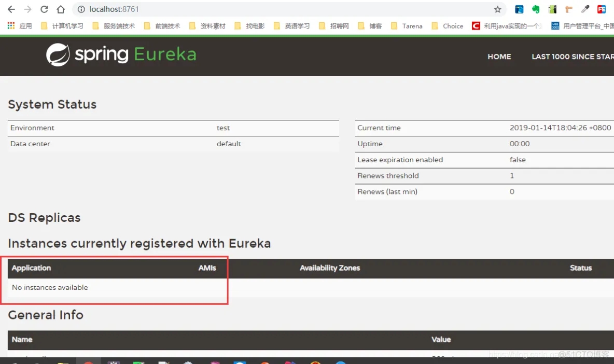Open the 博客 bookmark folder
The width and height of the screenshot is (614, 364).
click(370, 26)
